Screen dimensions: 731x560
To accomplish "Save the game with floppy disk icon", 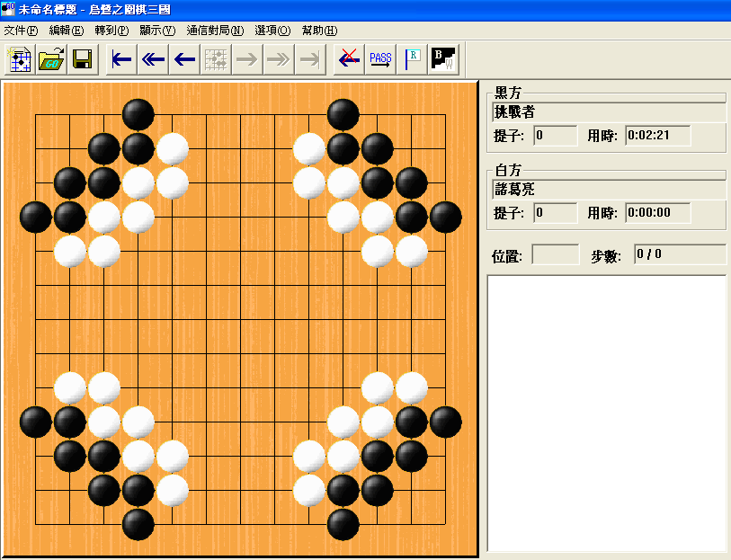I will click(82, 59).
